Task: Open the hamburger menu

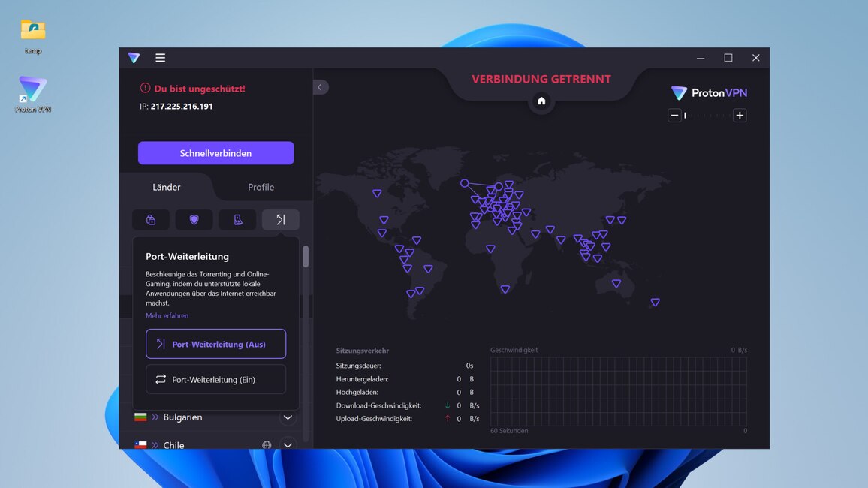Action: click(x=160, y=58)
